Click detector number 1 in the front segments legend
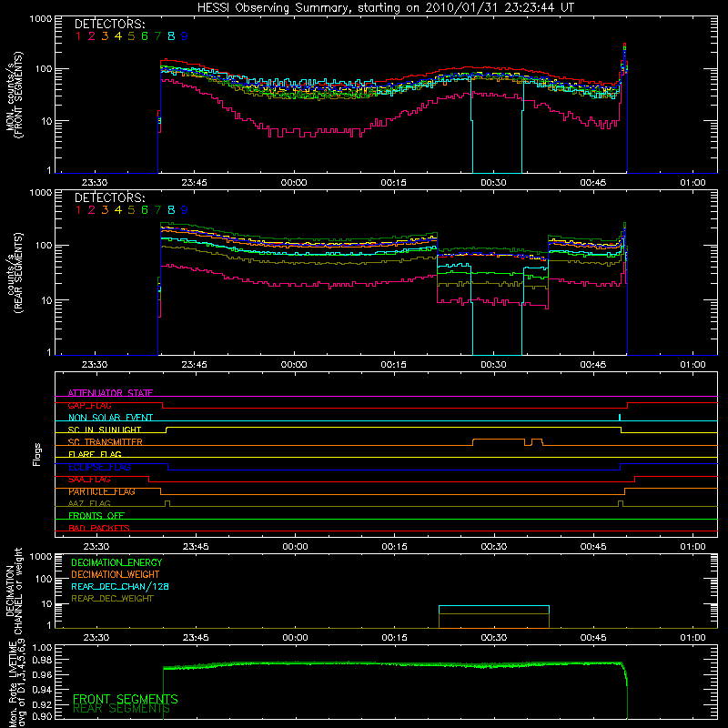This screenshot has height=728, width=728. pos(78,36)
